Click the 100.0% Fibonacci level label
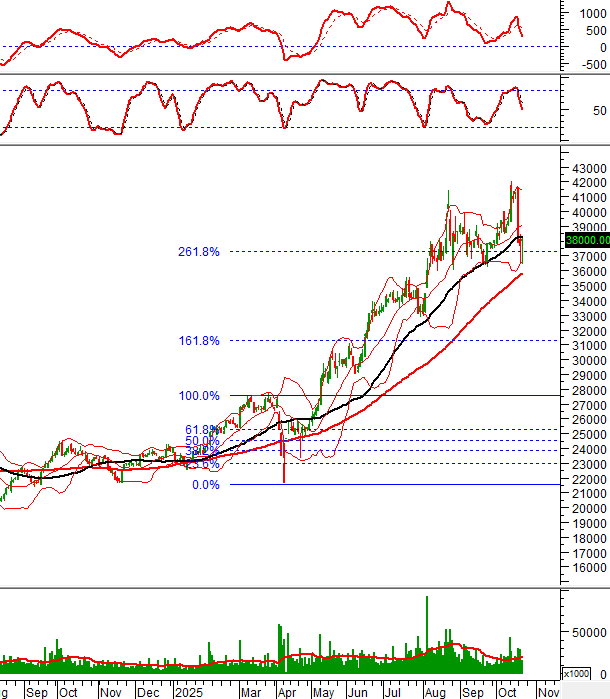 pos(199,396)
